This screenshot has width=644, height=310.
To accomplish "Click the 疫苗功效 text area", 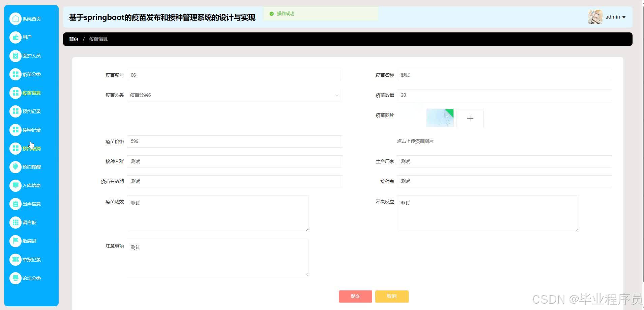I will pyautogui.click(x=218, y=214).
